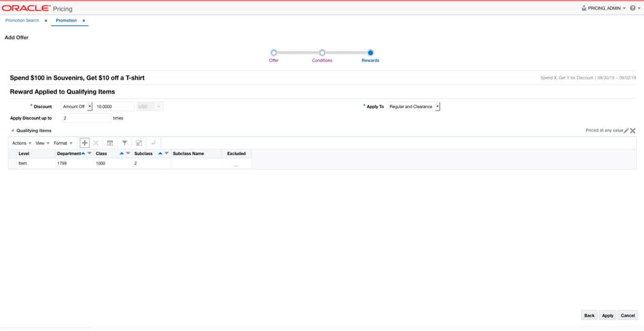This screenshot has width=644, height=331.
Task: Sort Department column ascending
Action: [83, 153]
